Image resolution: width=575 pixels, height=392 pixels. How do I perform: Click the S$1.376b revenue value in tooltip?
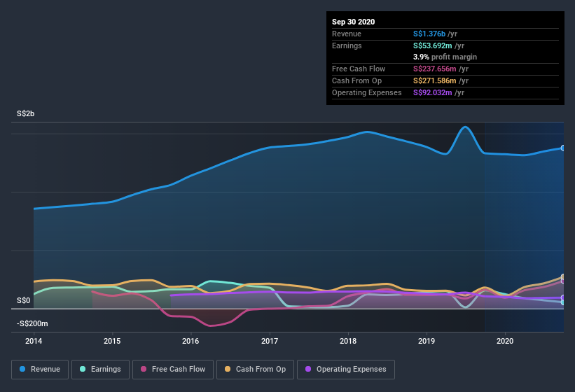[429, 34]
